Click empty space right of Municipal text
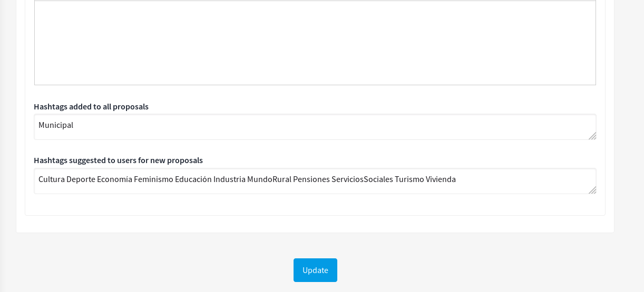 point(316,126)
